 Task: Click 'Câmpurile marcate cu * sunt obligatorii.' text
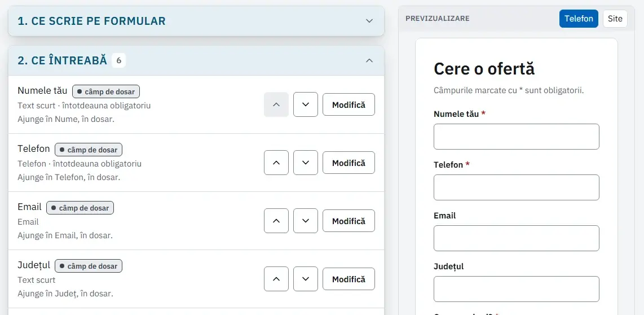tap(509, 90)
